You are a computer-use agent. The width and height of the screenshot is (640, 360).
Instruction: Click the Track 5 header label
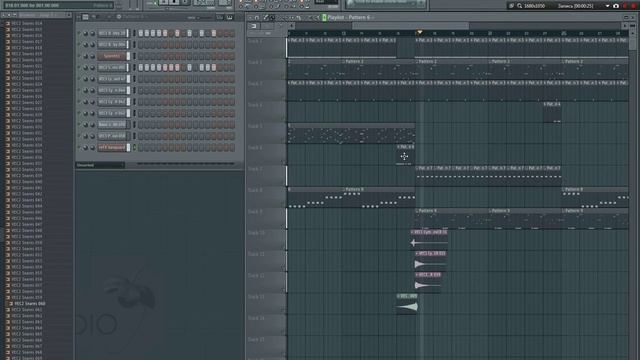(x=256, y=126)
